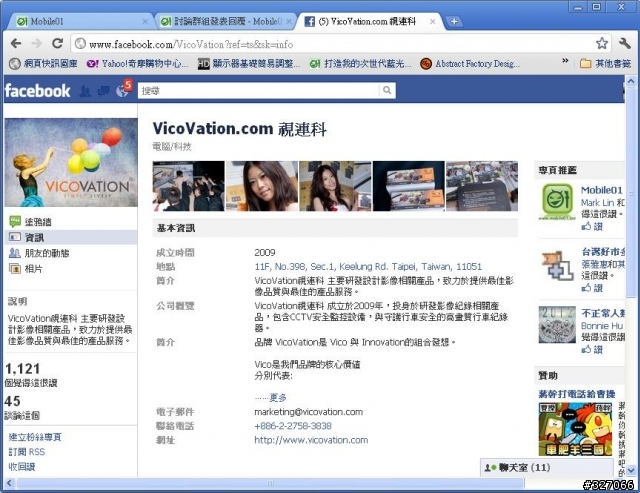Click the 訂閱 RSS link
The height and width of the screenshot is (493, 640).
coord(27,452)
